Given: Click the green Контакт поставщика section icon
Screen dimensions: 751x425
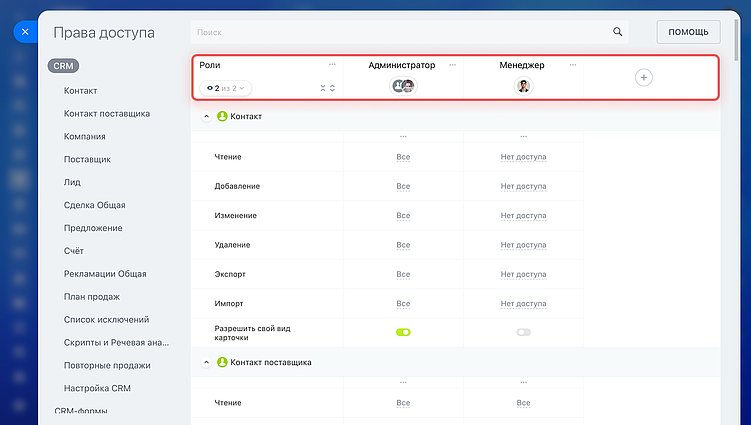Looking at the screenshot, I should [222, 362].
